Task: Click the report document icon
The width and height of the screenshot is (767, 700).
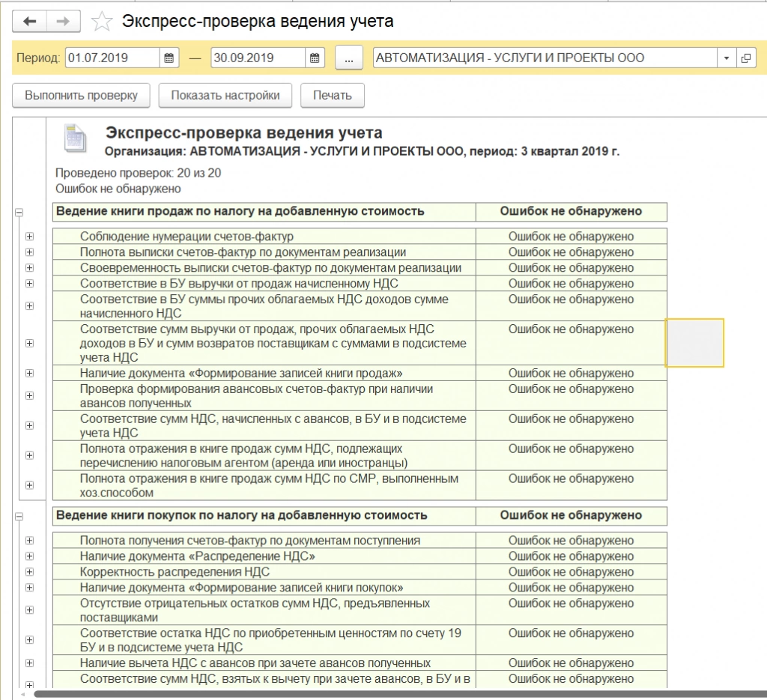Action: tap(75, 139)
